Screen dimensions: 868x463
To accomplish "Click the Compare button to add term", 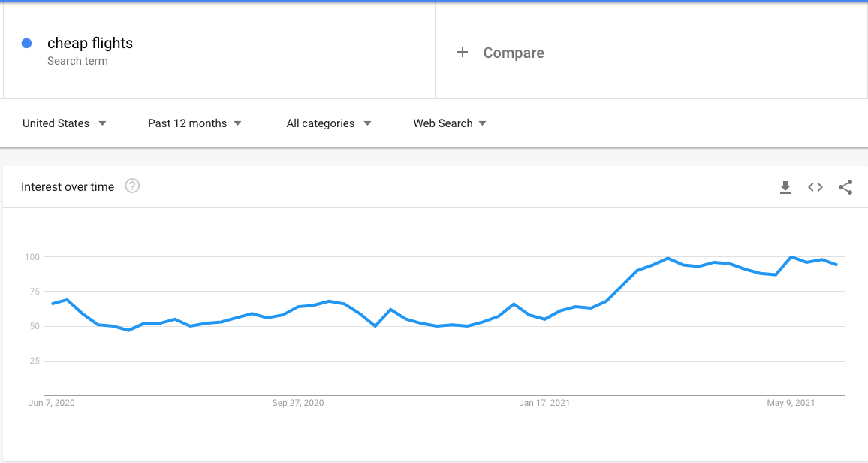I will coord(514,53).
